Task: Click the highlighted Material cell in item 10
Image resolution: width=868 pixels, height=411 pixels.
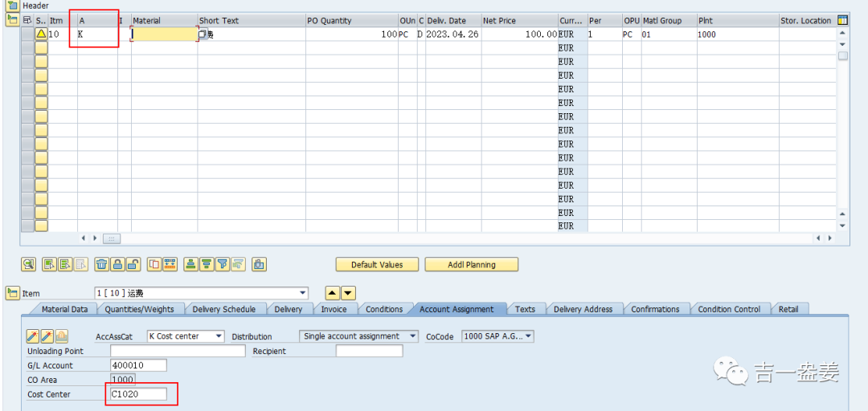Action: tap(165, 35)
